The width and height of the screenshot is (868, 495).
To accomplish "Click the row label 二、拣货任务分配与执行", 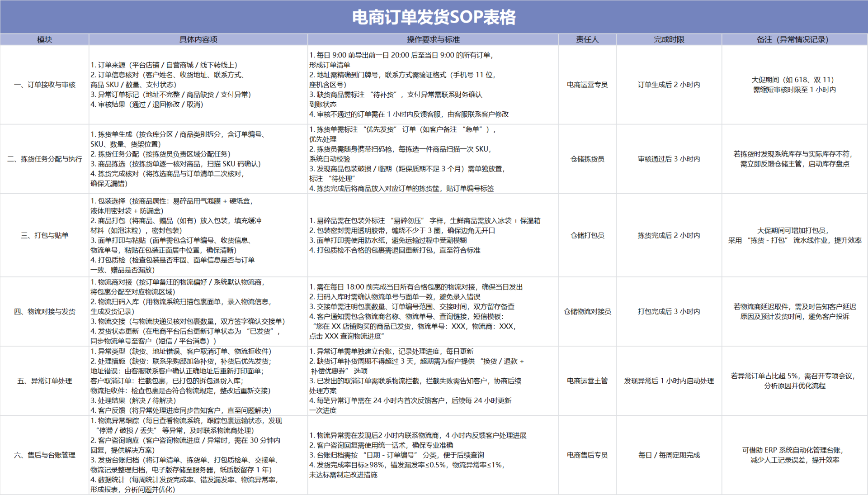I will coord(44,159).
